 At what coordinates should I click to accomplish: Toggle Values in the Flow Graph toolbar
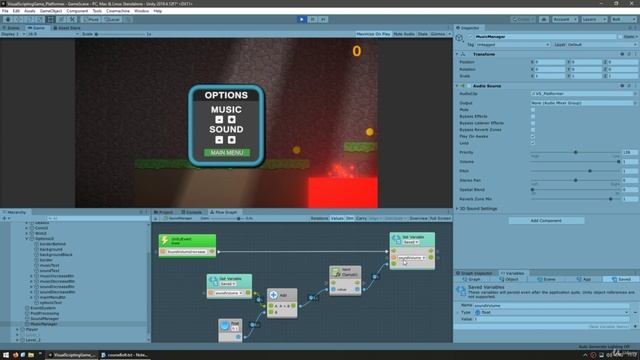(x=337, y=219)
